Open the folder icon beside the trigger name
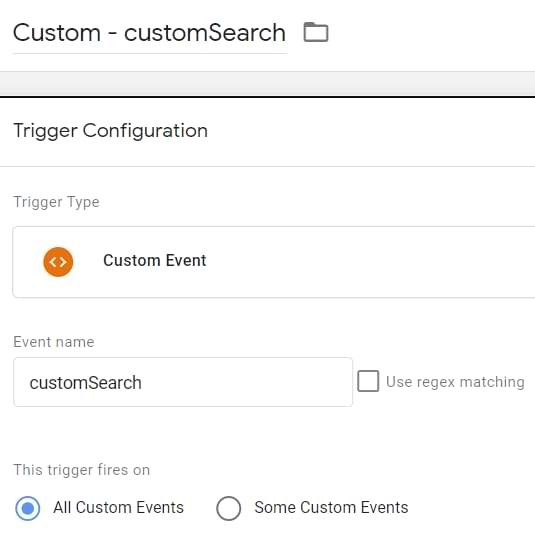Image resolution: width=535 pixels, height=553 pixels. click(316, 32)
